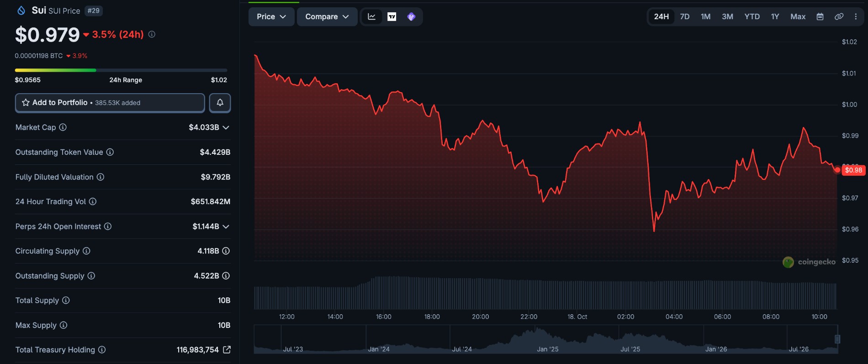Select the 24H timeframe tab
868x364 pixels.
[661, 16]
